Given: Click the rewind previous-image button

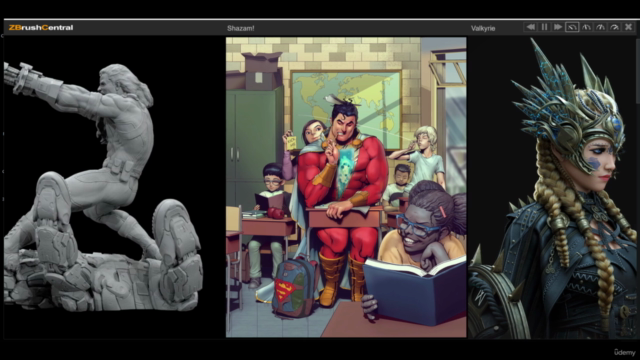Looking at the screenshot, I should click(x=530, y=27).
